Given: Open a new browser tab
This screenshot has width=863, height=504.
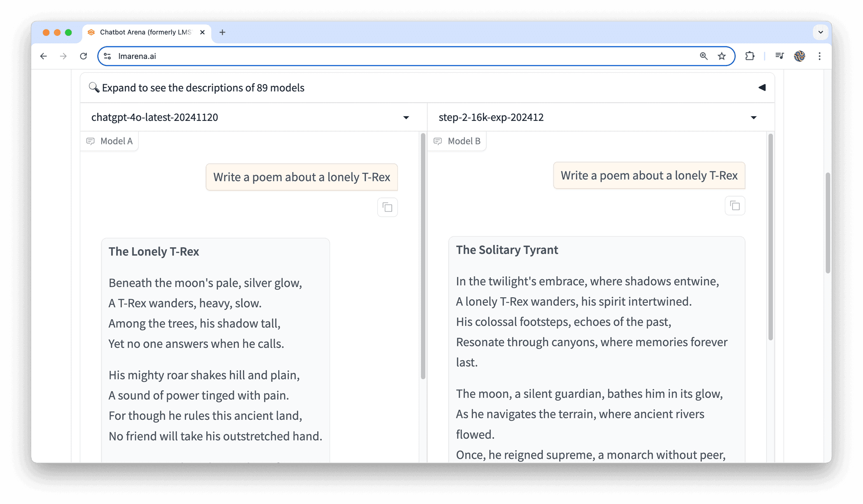Looking at the screenshot, I should pyautogui.click(x=222, y=32).
